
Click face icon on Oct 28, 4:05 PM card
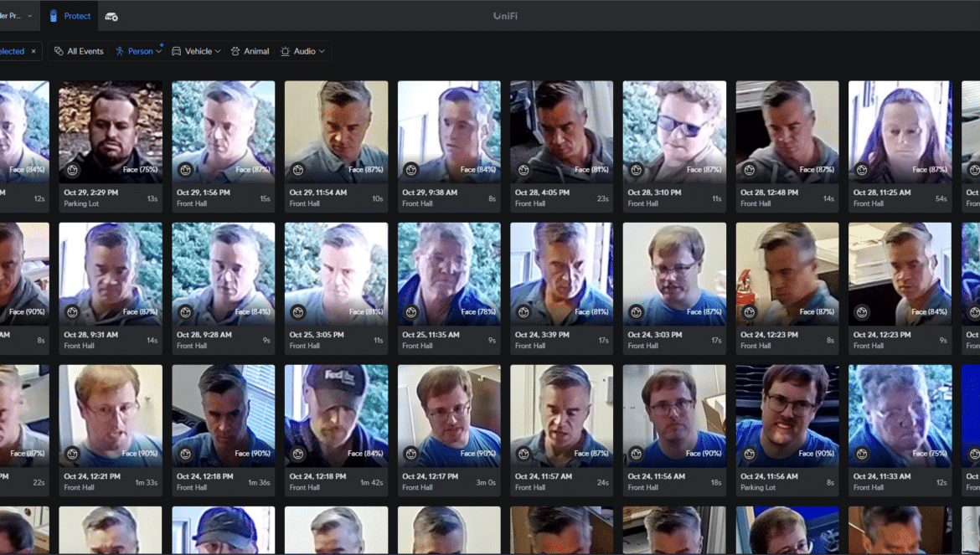pyautogui.click(x=524, y=170)
